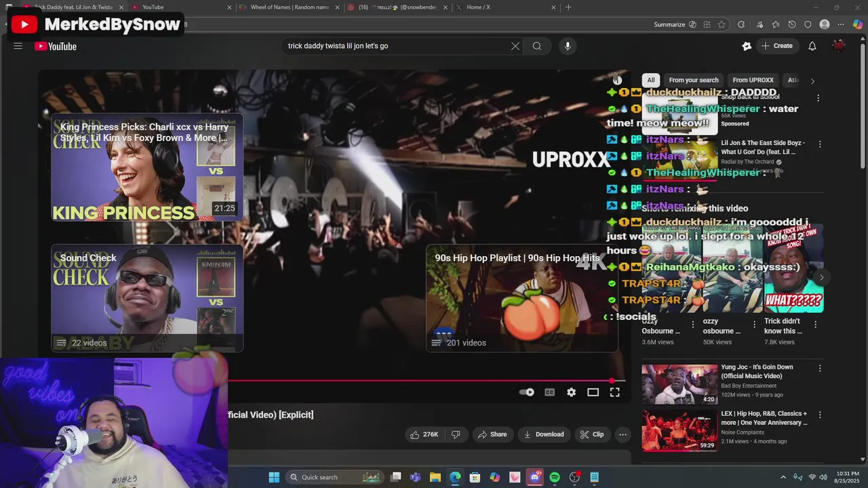The width and height of the screenshot is (868, 488).
Task: Open the video info card icon
Action: [617, 80]
